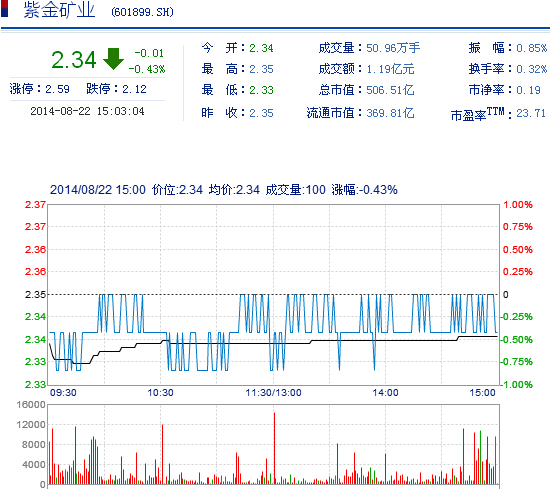Click the 换手率 value 0.32%
This screenshot has height=490, width=550.
531,69
